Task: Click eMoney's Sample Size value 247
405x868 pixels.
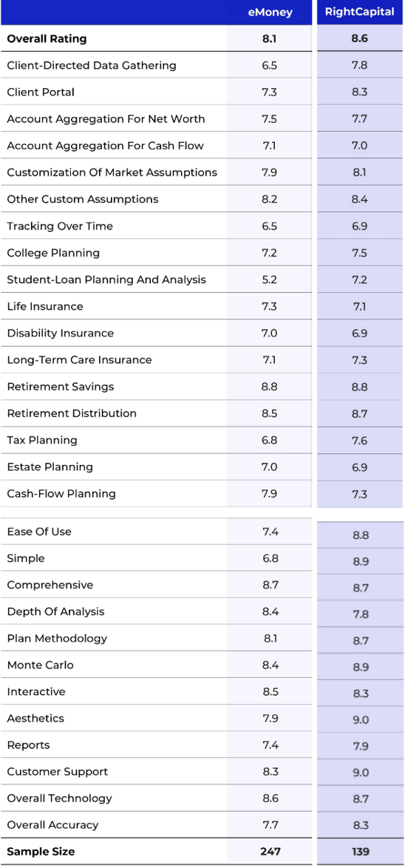Action: (x=270, y=852)
